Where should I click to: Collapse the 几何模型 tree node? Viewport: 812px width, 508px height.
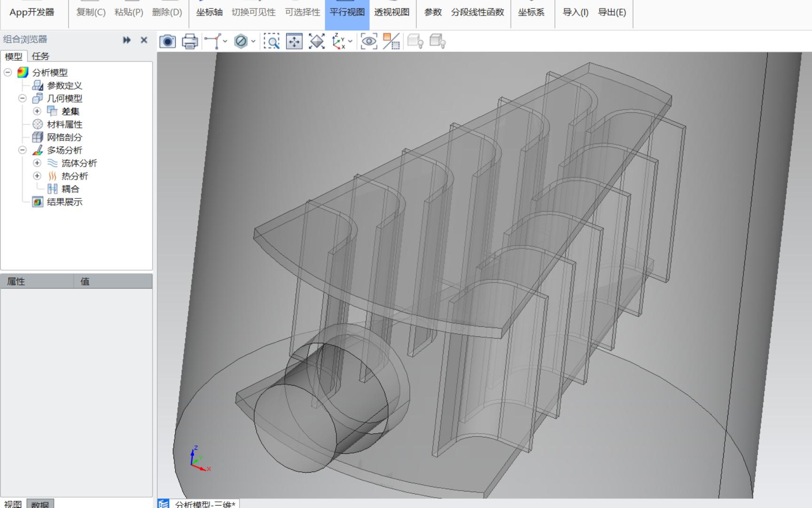click(x=22, y=98)
